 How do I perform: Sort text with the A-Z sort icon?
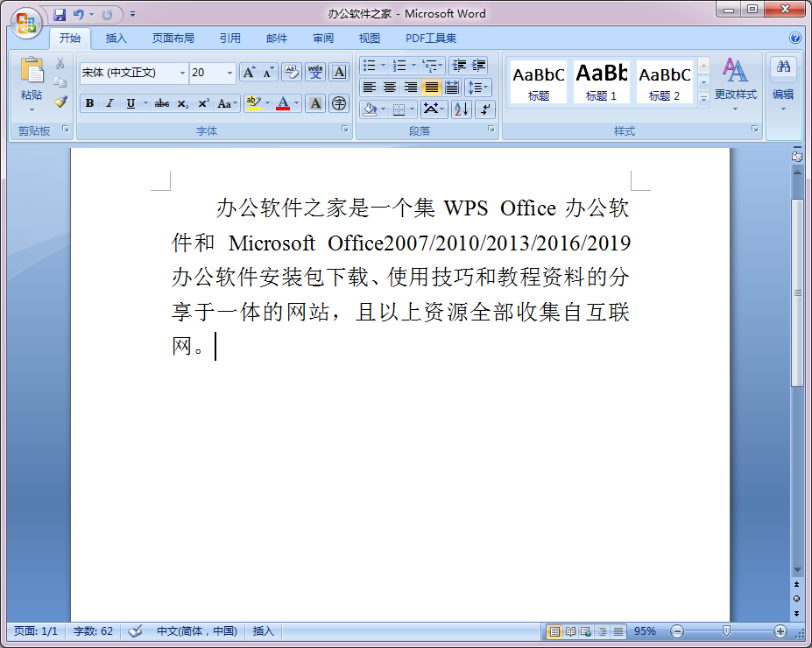point(462,109)
